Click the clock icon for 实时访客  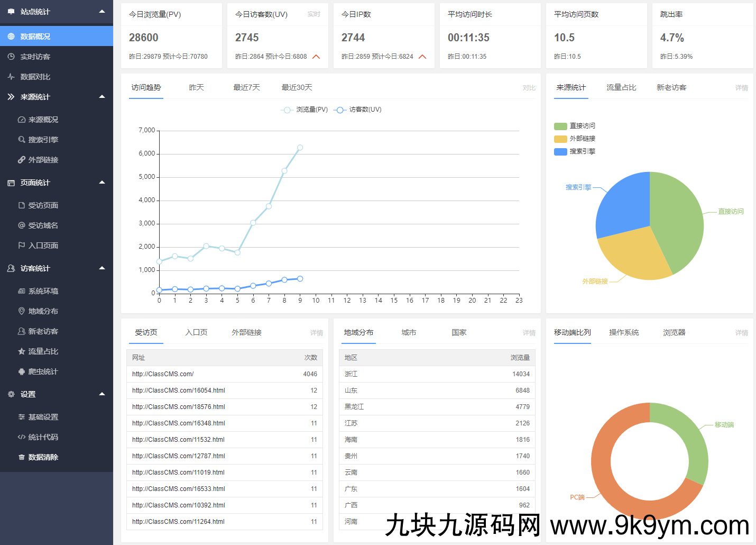pyautogui.click(x=11, y=57)
